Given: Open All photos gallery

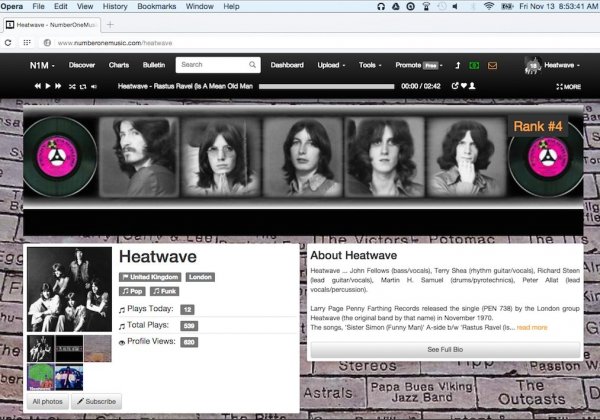Looking at the screenshot, I should click(x=47, y=402).
